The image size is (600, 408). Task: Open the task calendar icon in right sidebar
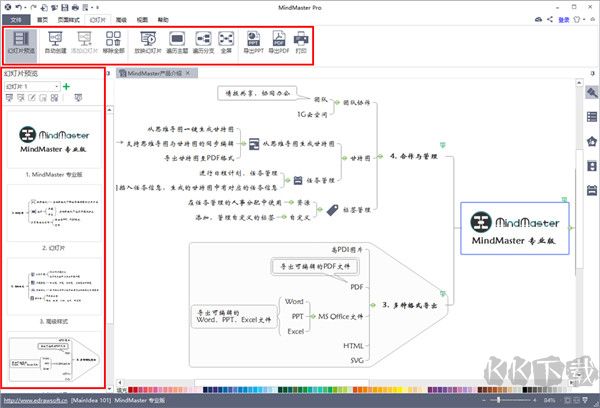pyautogui.click(x=592, y=190)
